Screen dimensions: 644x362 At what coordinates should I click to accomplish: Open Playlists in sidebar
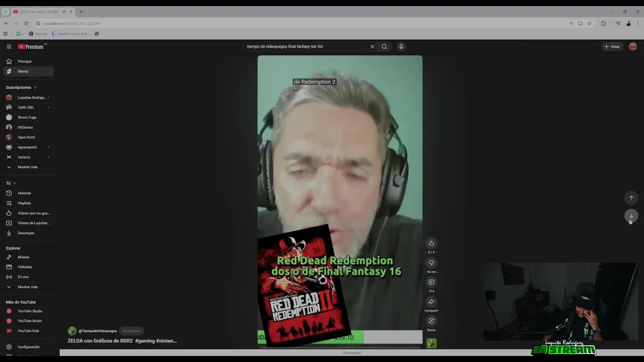coord(28,203)
